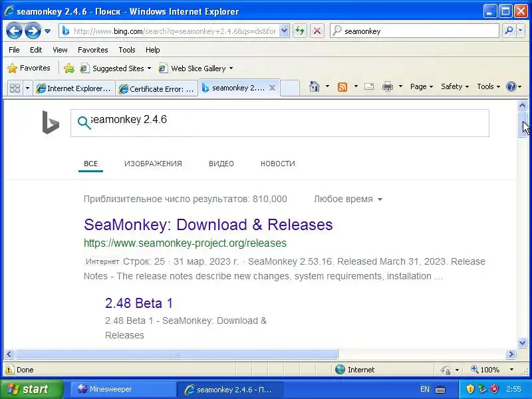The width and height of the screenshot is (532, 399).
Task: Open the Favorites star button in the Favorites bar
Action: click(29, 68)
